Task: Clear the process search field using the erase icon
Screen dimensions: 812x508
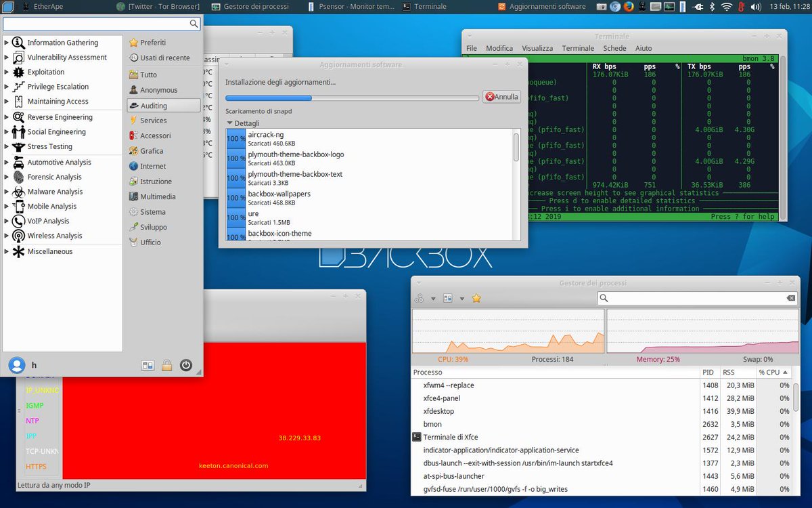Action: pos(790,297)
